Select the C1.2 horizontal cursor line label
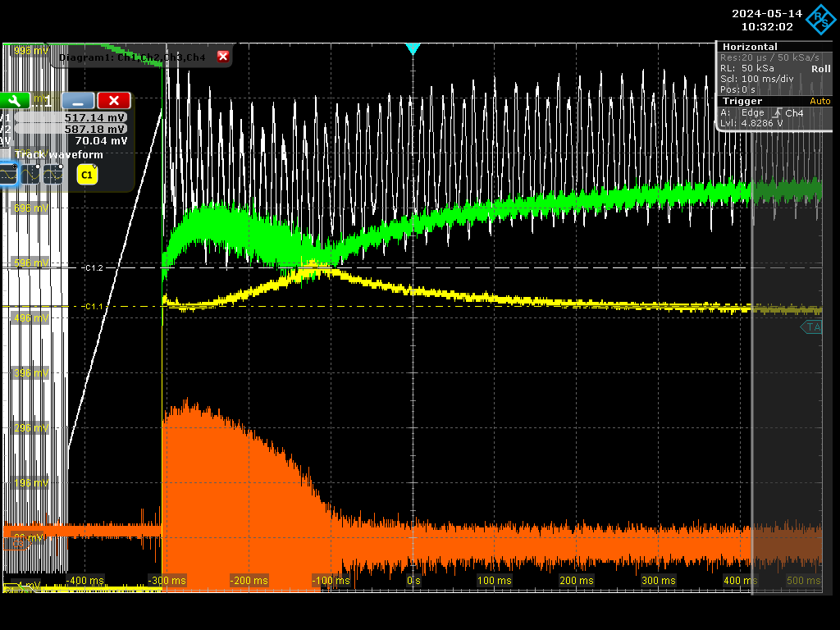This screenshot has width=840, height=630. [94, 268]
